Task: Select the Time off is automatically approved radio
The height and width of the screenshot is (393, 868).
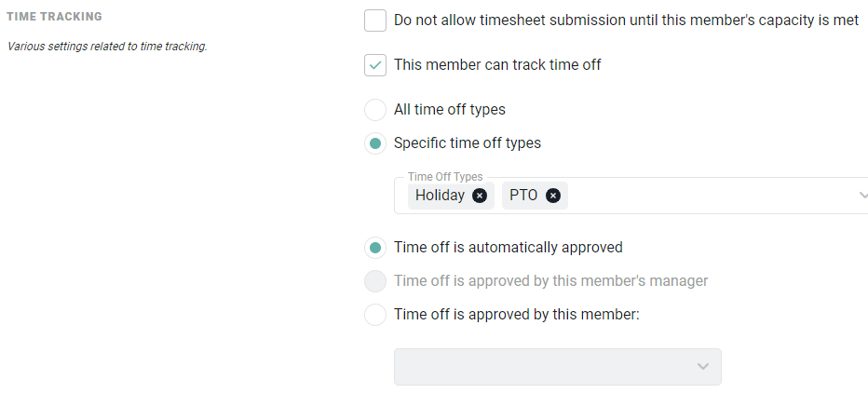Action: (375, 247)
